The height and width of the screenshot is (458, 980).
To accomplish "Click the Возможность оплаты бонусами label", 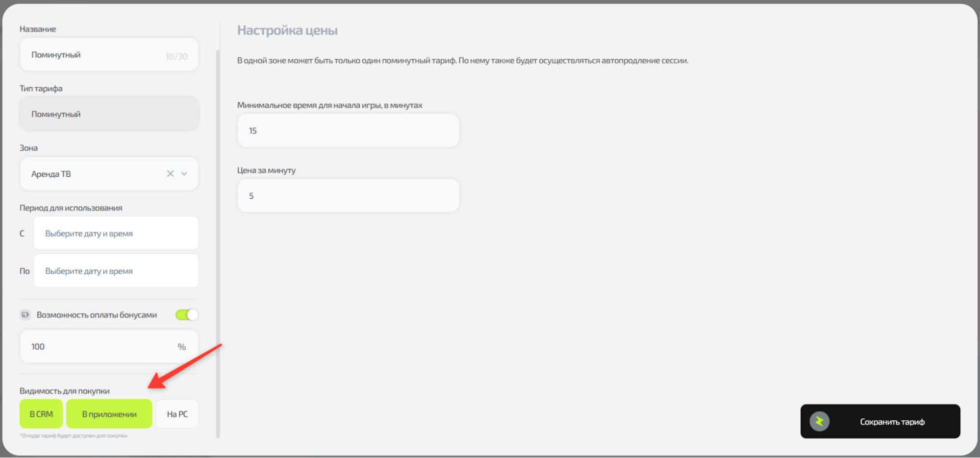I will [97, 315].
